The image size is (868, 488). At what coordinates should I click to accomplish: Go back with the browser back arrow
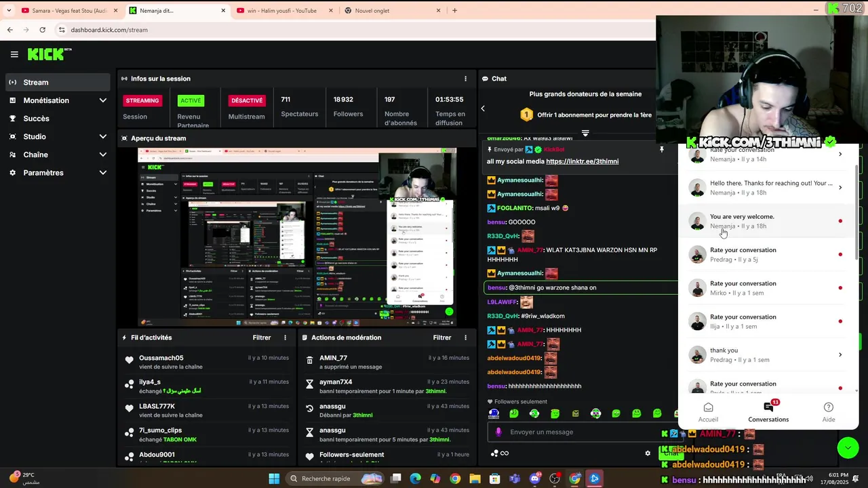point(9,30)
